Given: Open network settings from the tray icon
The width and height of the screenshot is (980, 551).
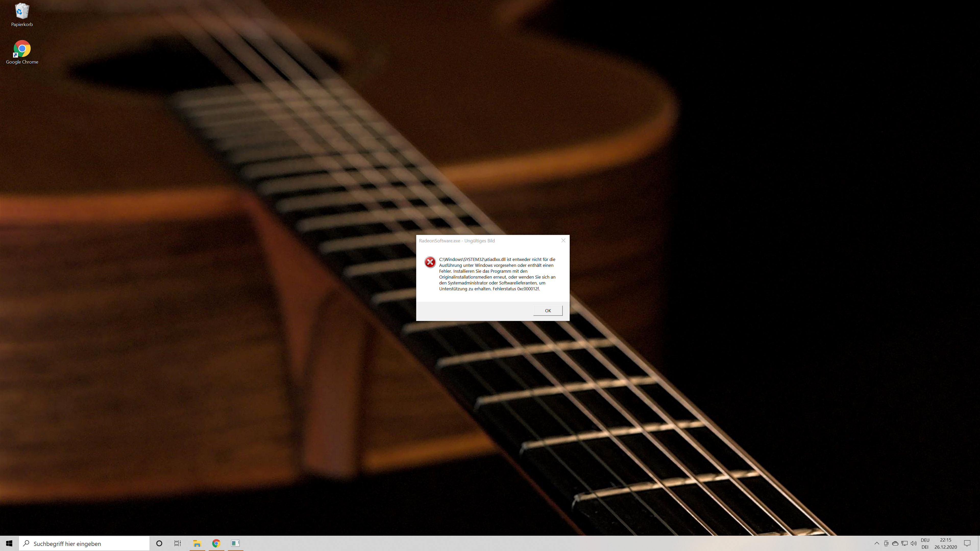Looking at the screenshot, I should tap(904, 543).
